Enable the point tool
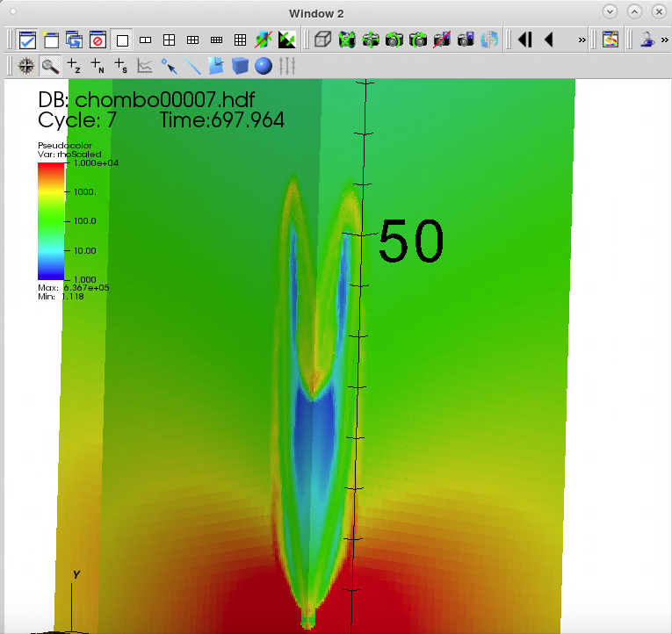Image resolution: width=672 pixels, height=634 pixels. 169,66
